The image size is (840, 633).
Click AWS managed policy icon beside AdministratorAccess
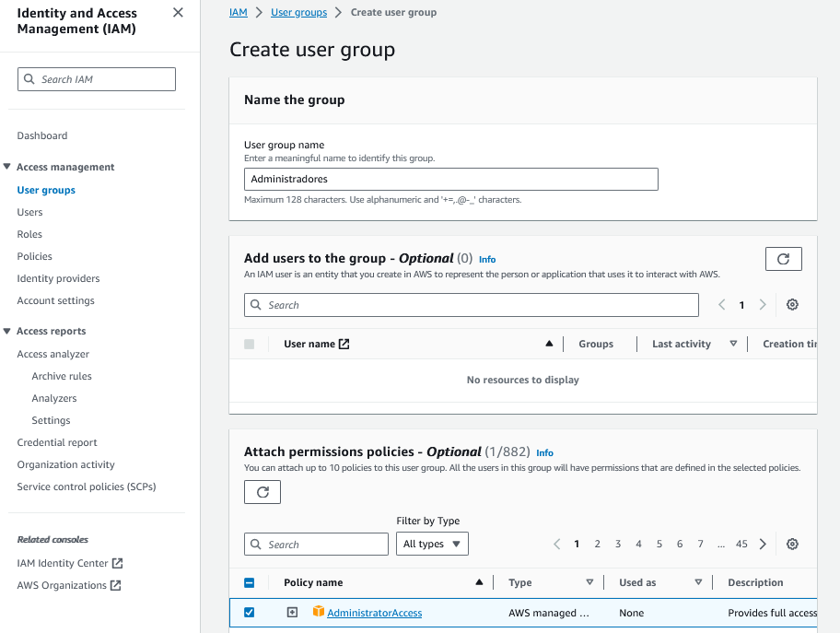click(318, 612)
